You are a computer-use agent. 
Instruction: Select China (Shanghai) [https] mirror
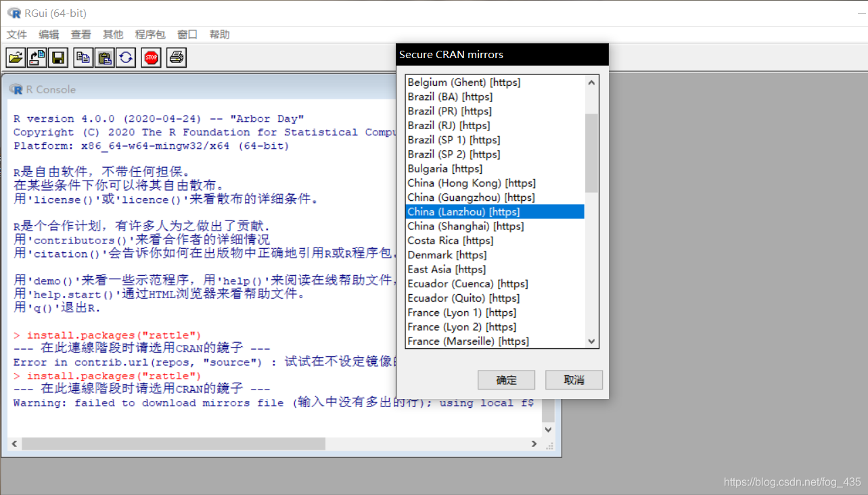click(x=495, y=226)
